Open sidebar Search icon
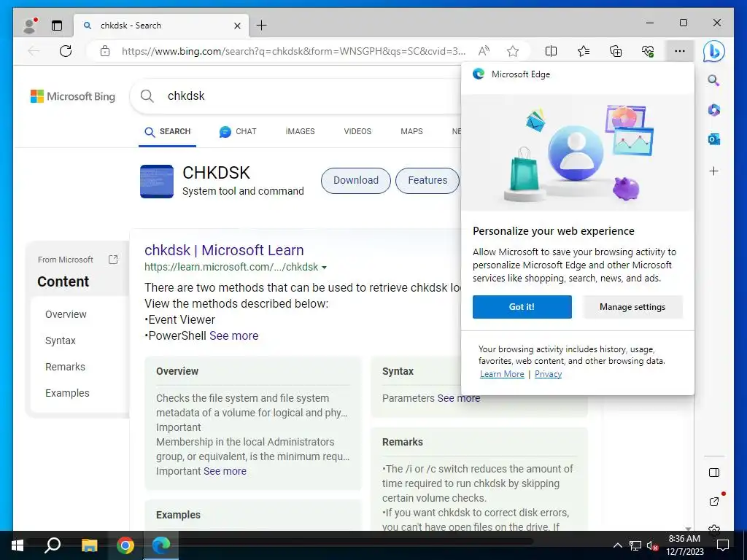The width and height of the screenshot is (747, 560). 713,80
